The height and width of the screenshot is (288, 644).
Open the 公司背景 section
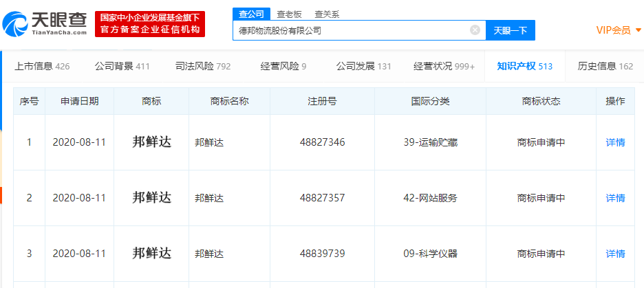pyautogui.click(x=122, y=67)
